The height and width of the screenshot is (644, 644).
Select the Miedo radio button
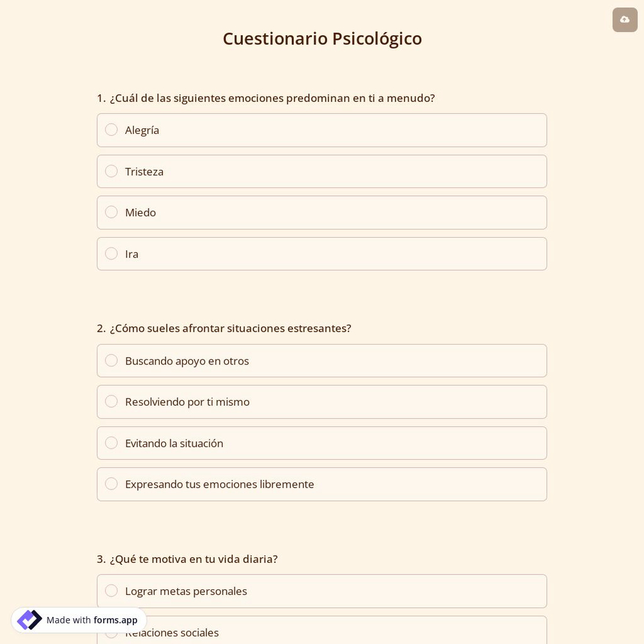111,212
